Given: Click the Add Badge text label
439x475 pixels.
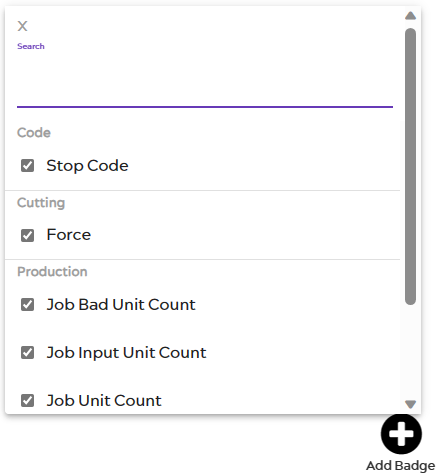Looking at the screenshot, I should point(401,465).
